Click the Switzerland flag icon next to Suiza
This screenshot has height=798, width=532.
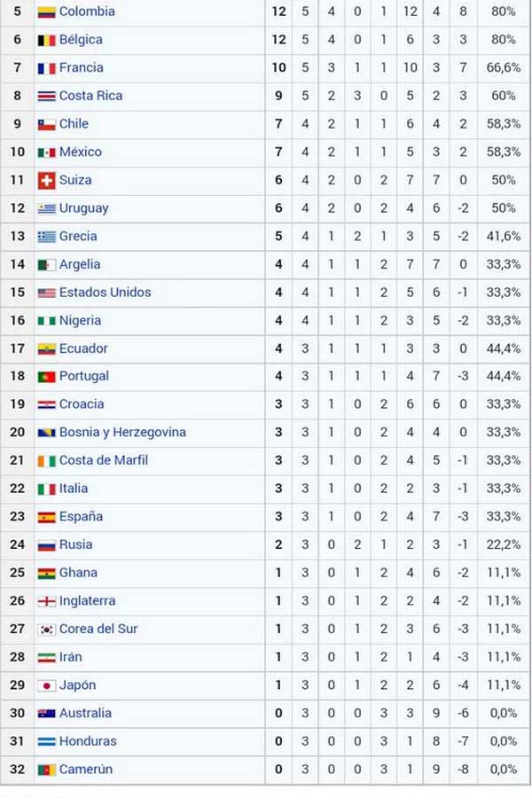pos(46,181)
